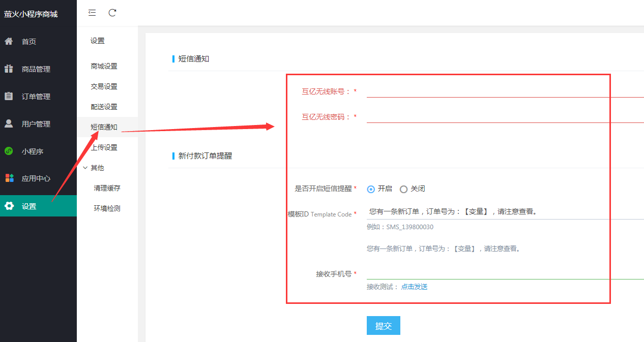Screen dimensions: 644x342
Task: Open 首页 in the main menu
Action: [38, 42]
